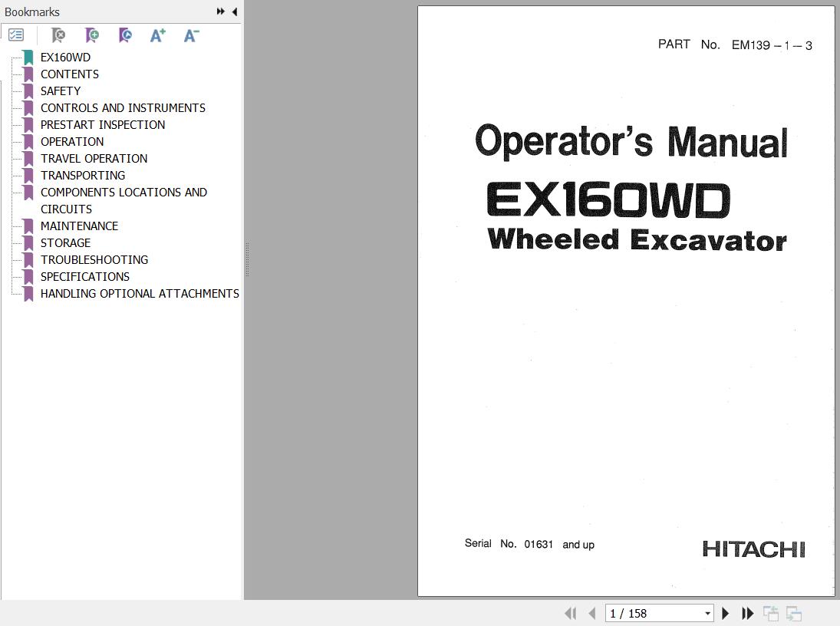Click the MAINTENANCE bookmark ribbon icon
This screenshot has width=840, height=626.
[x=28, y=226]
